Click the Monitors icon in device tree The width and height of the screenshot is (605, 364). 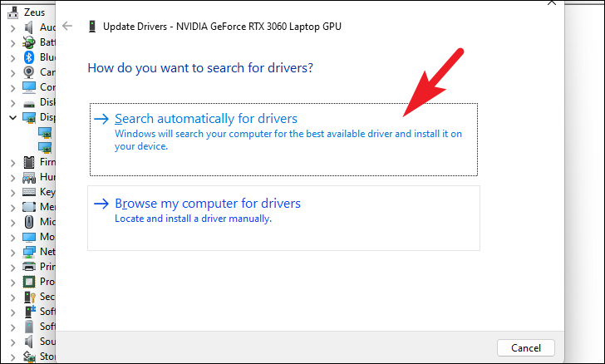(x=29, y=237)
